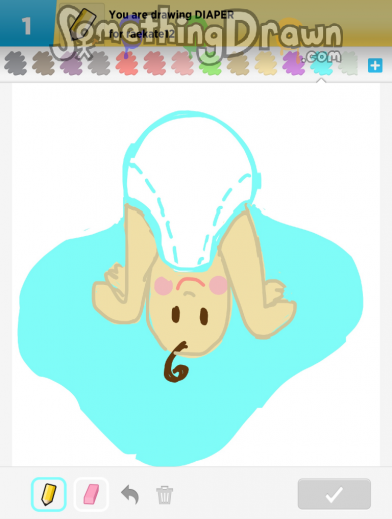Pick the brown color swatch

click(x=43, y=63)
